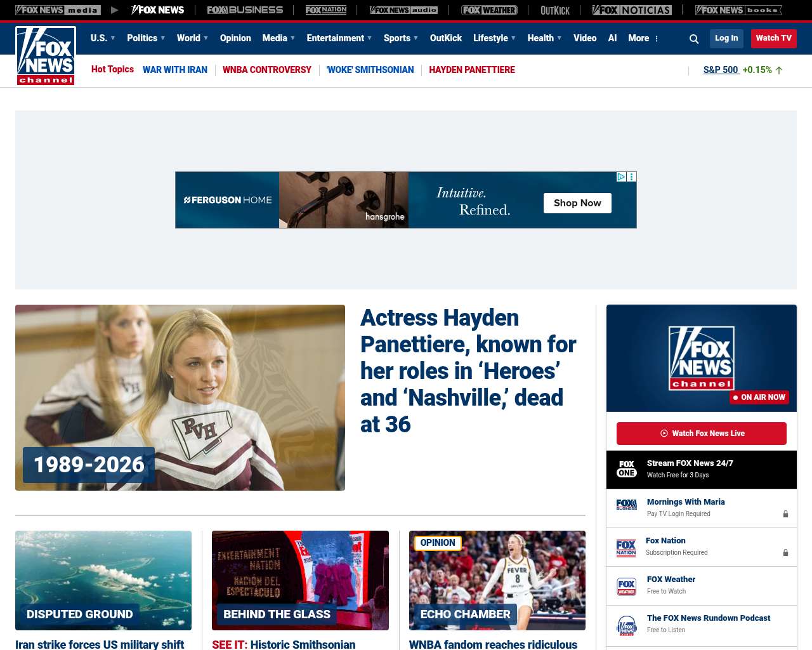Image resolution: width=812 pixels, height=650 pixels.
Task: Click the lock icon on Mornings With Maria
Action: (785, 514)
